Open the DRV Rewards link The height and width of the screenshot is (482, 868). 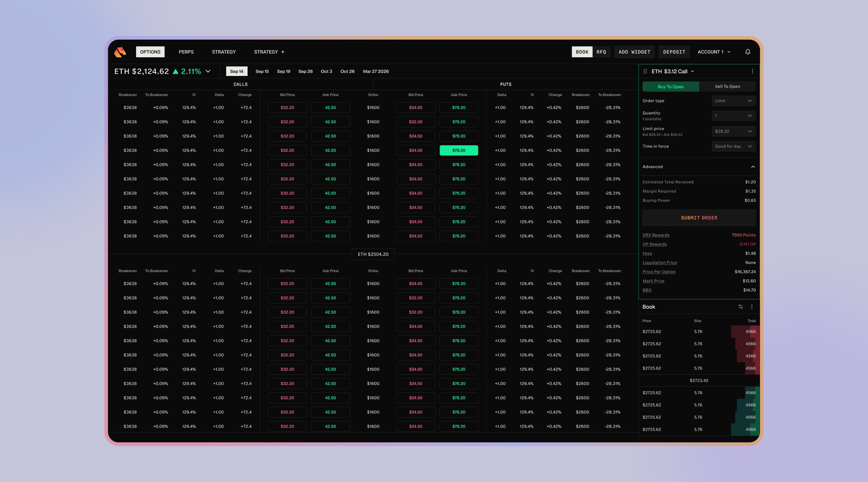[x=656, y=235]
